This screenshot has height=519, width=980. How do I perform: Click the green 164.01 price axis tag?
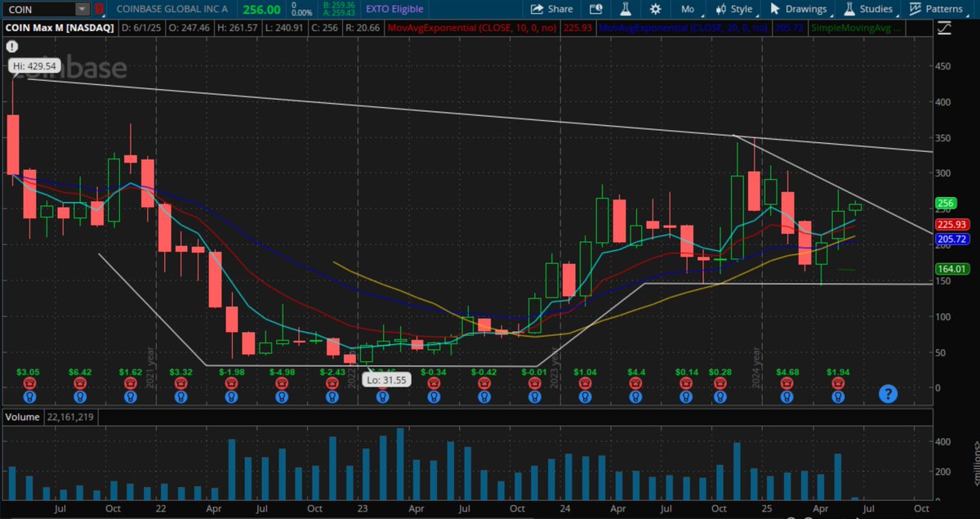click(952, 268)
